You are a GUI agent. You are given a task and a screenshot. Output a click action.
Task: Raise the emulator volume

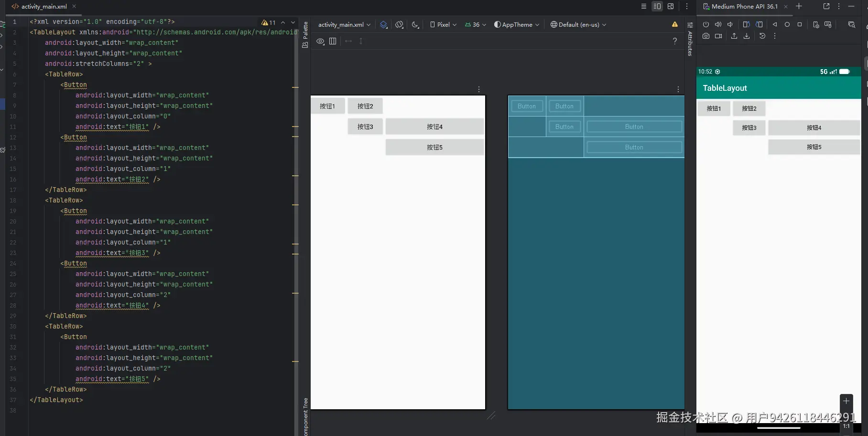(718, 24)
